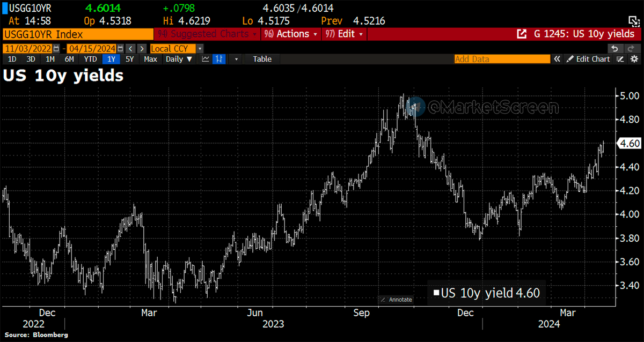Image resolution: width=644 pixels, height=342 pixels.
Task: Click the Local CCY field
Action: [x=173, y=48]
